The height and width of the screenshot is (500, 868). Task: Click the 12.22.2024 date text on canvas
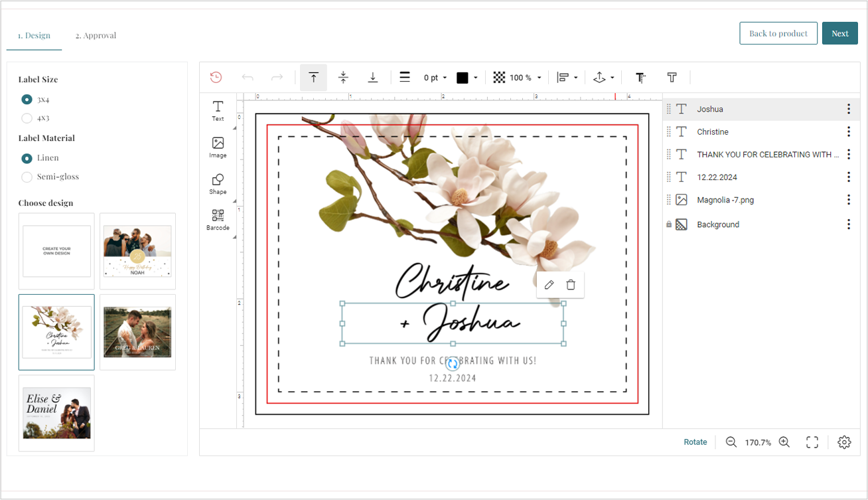[453, 378]
